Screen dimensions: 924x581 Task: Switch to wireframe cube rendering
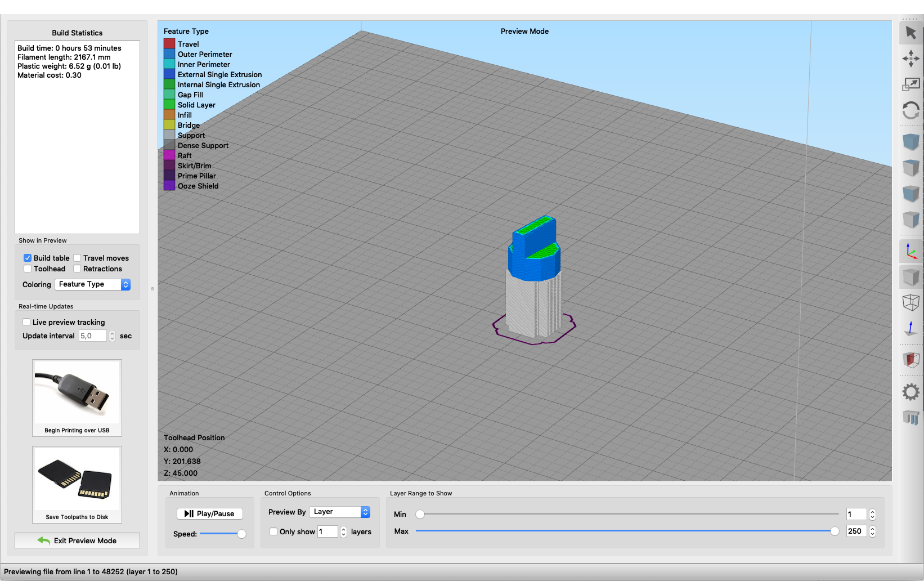pyautogui.click(x=910, y=303)
